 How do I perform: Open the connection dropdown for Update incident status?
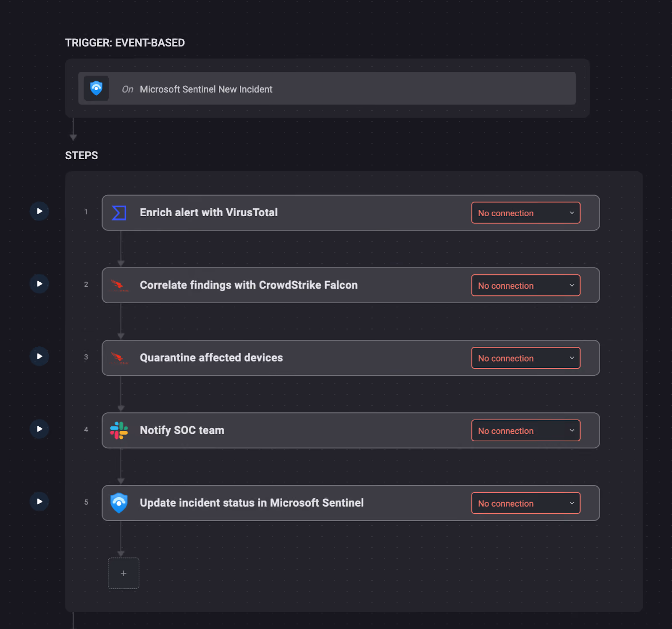pos(526,503)
